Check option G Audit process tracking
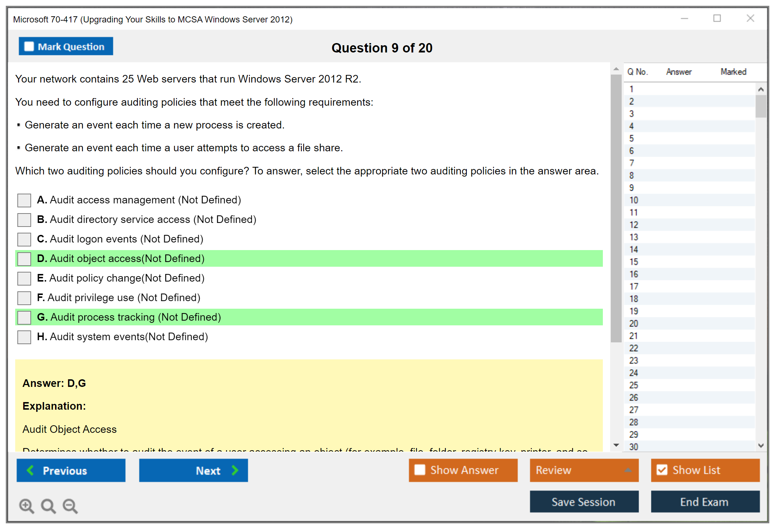 [x=24, y=317]
